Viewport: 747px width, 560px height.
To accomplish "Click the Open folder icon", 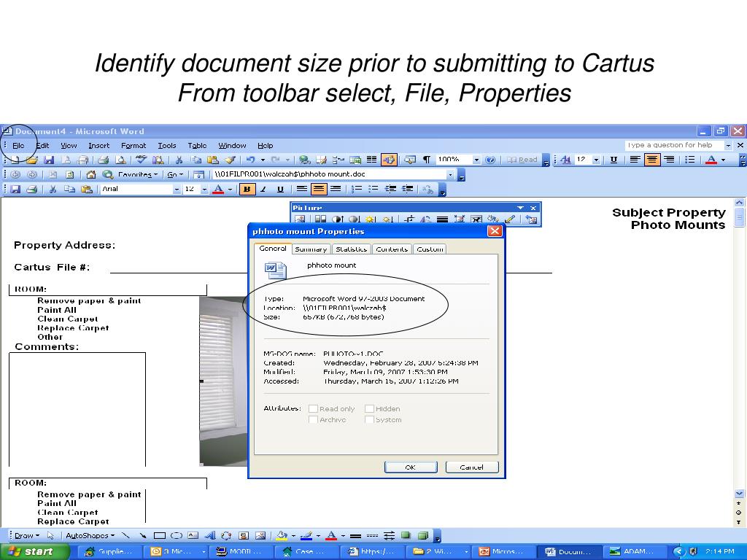I will [32, 160].
